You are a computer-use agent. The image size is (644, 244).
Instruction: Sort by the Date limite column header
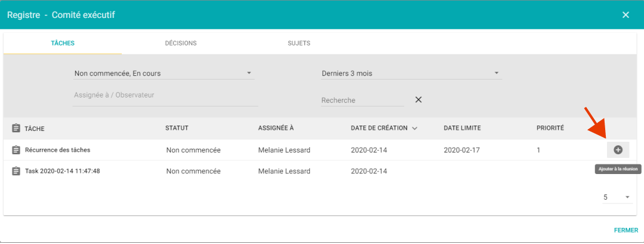click(x=462, y=128)
